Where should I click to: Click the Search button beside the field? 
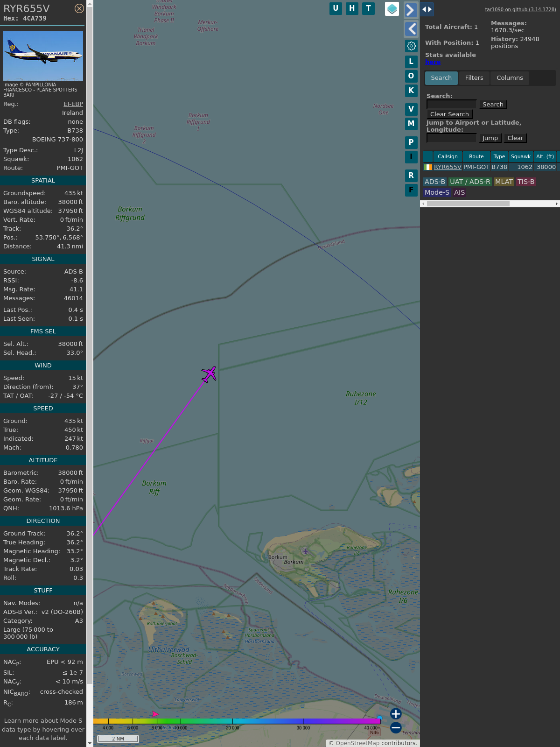[x=493, y=105]
